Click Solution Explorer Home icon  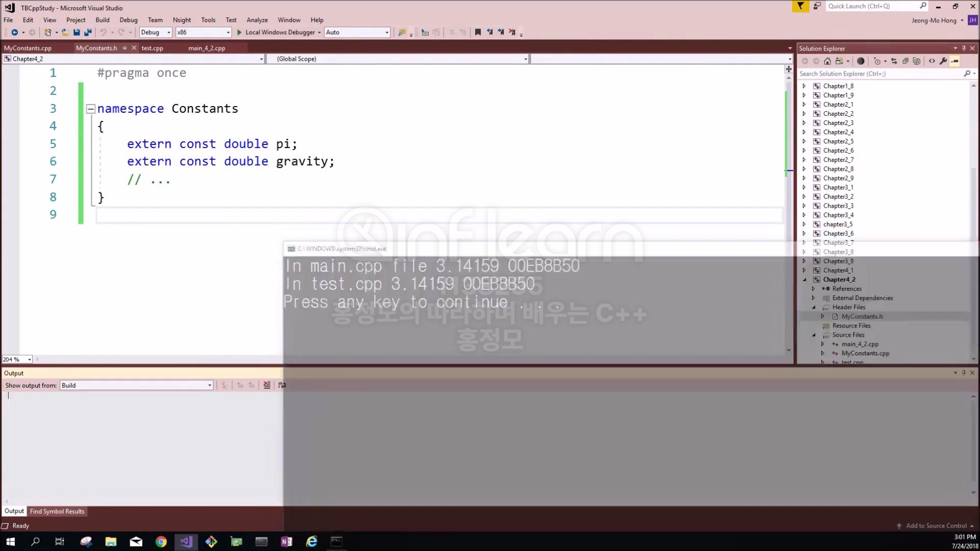(827, 61)
